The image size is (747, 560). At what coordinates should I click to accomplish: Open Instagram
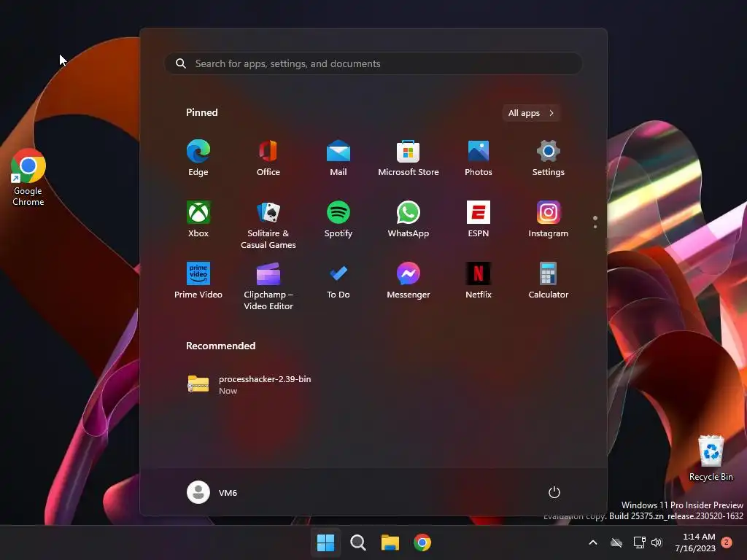549,219
